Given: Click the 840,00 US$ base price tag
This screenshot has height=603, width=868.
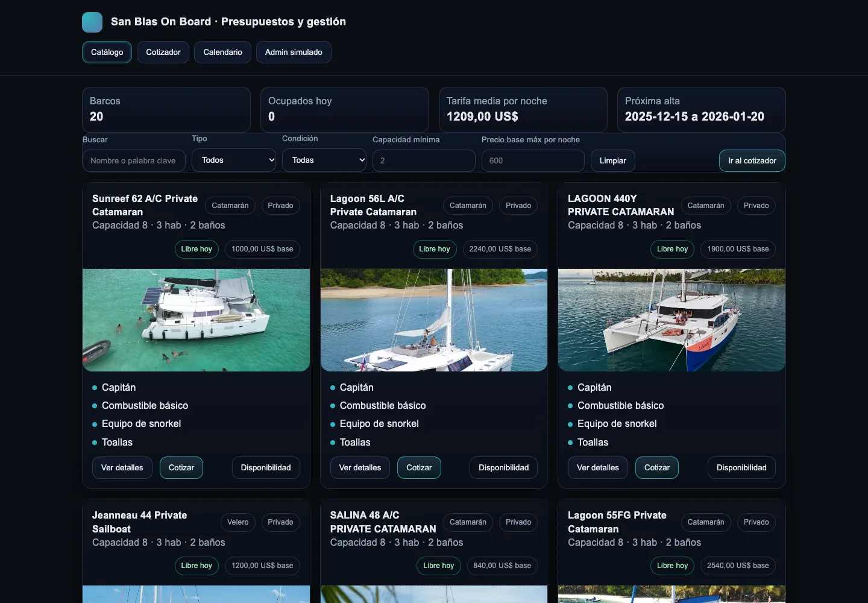Looking at the screenshot, I should [502, 566].
